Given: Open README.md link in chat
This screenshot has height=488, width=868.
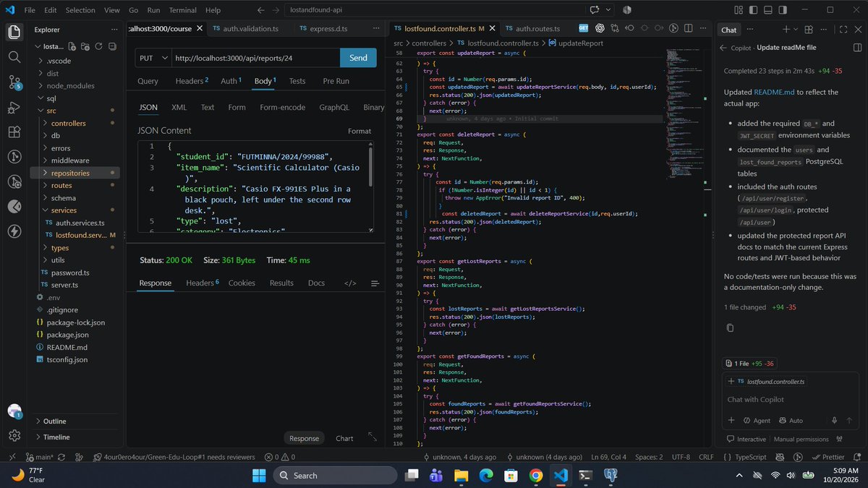Looking at the screenshot, I should click(x=775, y=93).
